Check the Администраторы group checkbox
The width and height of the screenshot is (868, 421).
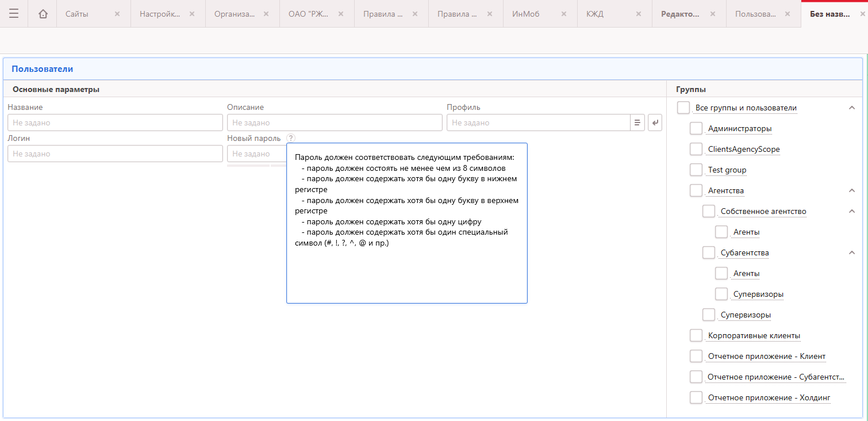pos(696,128)
